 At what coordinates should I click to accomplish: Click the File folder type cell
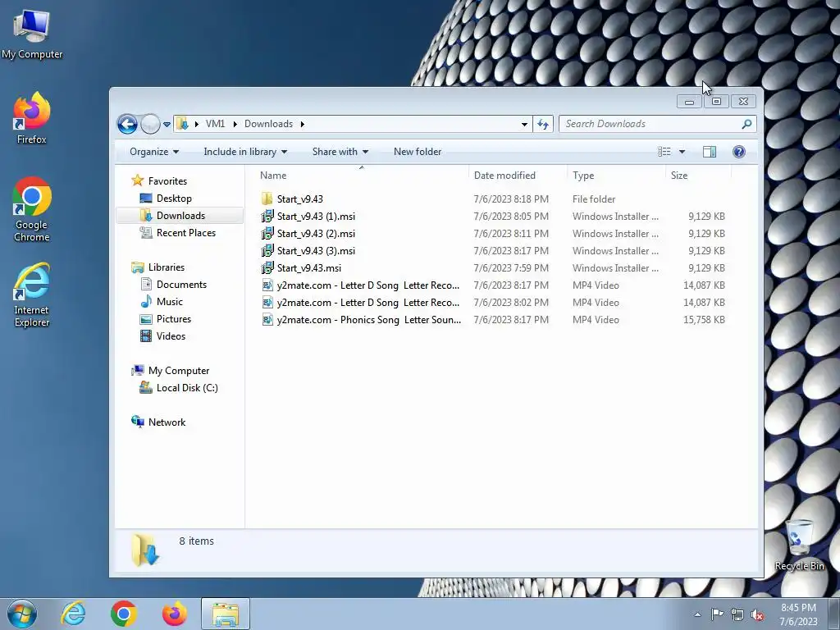(594, 199)
